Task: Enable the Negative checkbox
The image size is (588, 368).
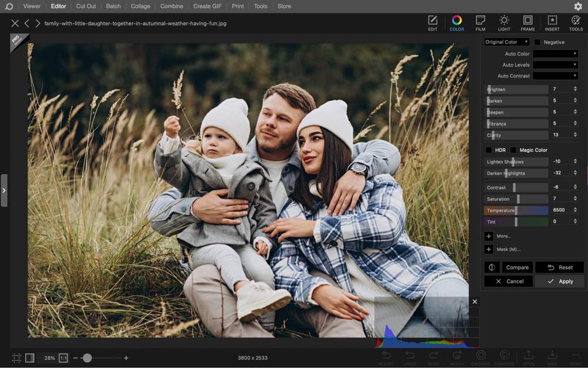Action: coord(537,42)
